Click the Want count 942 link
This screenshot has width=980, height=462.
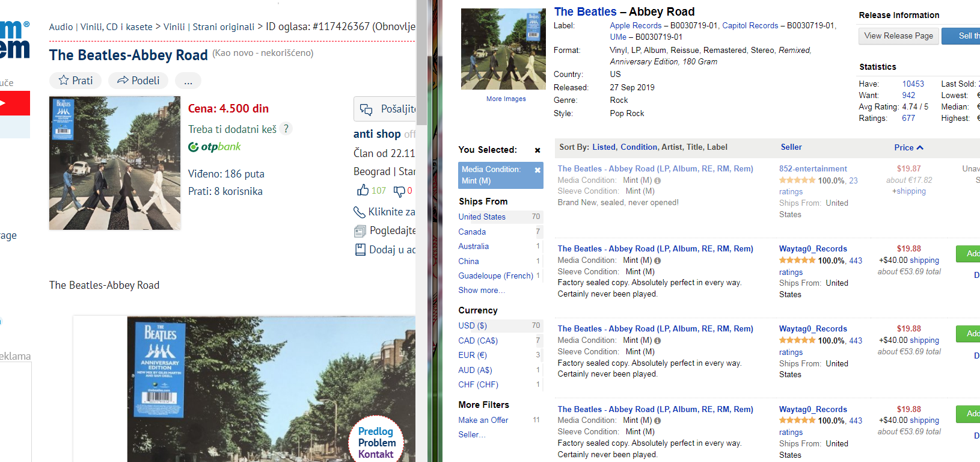click(x=908, y=95)
